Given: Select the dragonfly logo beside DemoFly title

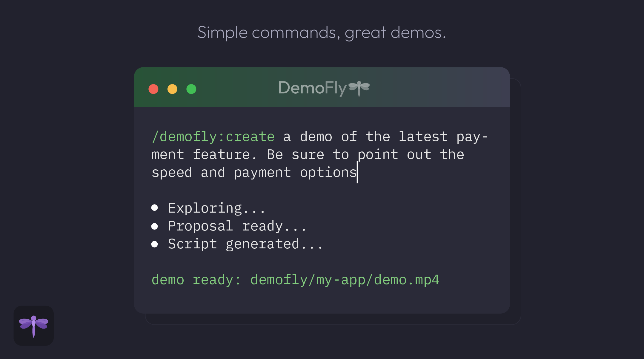Looking at the screenshot, I should point(359,88).
